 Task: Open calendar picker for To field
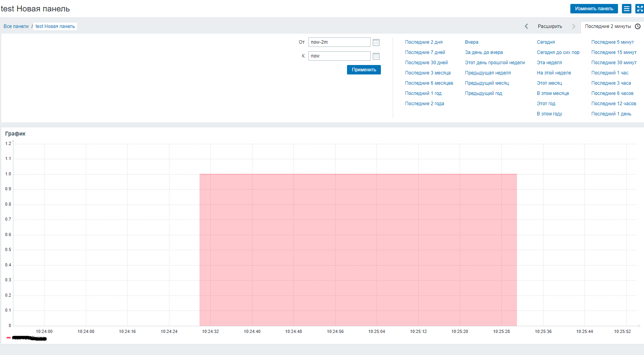(376, 56)
